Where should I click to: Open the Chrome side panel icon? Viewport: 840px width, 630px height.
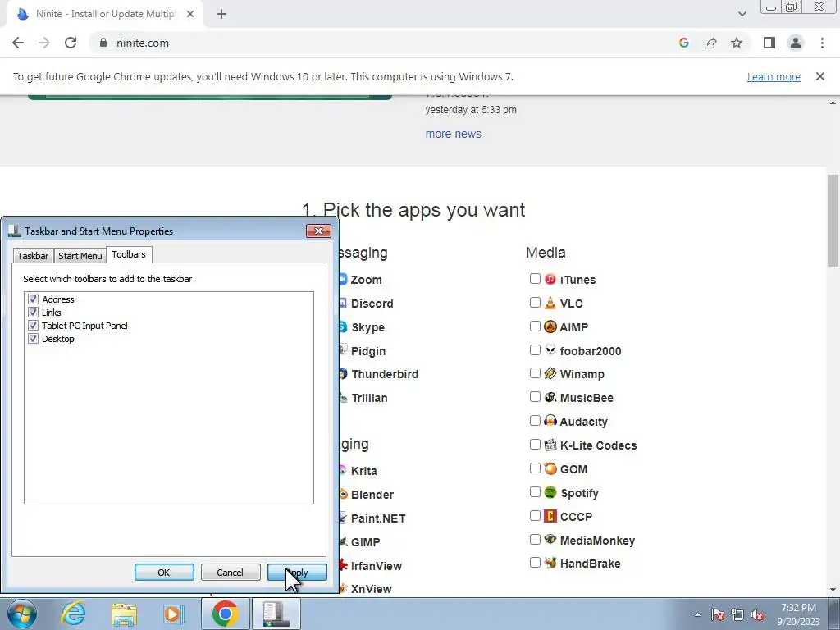[769, 43]
